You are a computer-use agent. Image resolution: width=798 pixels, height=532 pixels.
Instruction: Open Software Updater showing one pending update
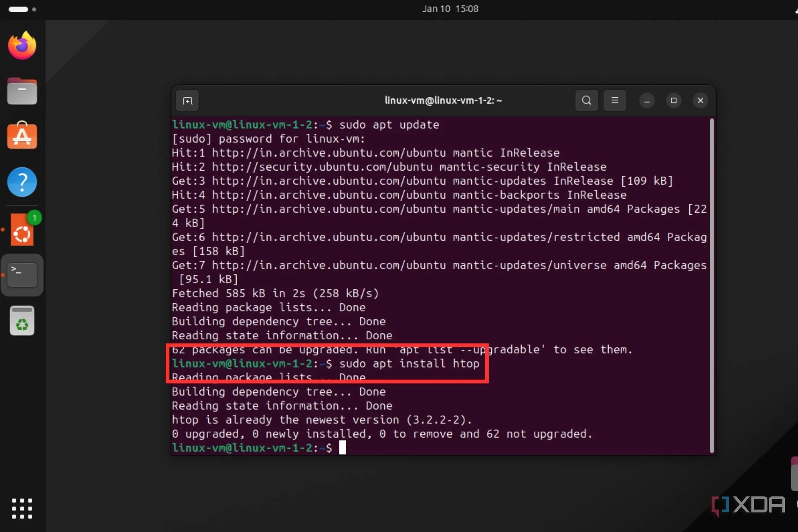click(x=22, y=230)
